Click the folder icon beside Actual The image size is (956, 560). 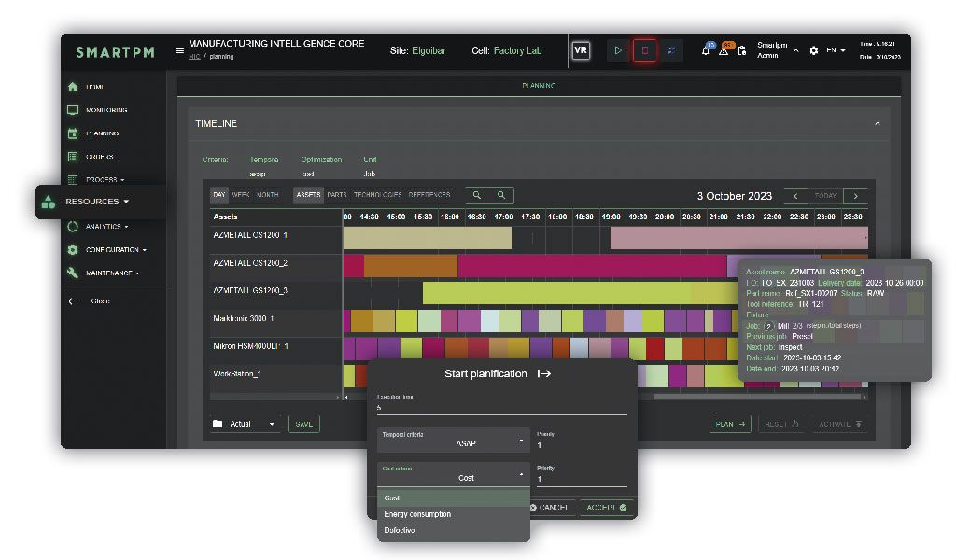click(x=218, y=424)
